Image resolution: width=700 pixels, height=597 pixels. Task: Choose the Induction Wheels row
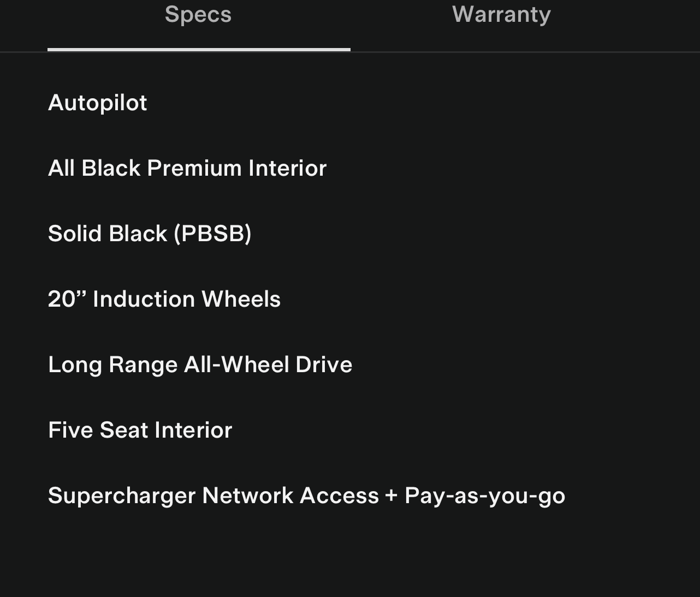coord(187,299)
